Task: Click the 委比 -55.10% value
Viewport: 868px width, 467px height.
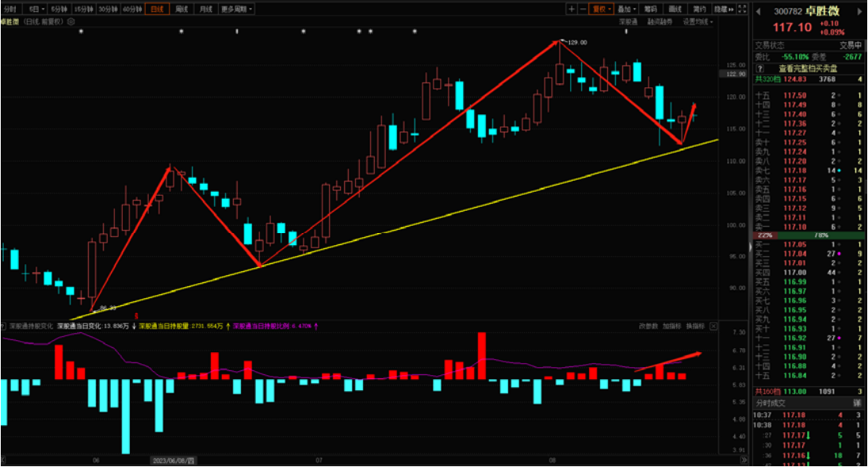Action: (795, 57)
